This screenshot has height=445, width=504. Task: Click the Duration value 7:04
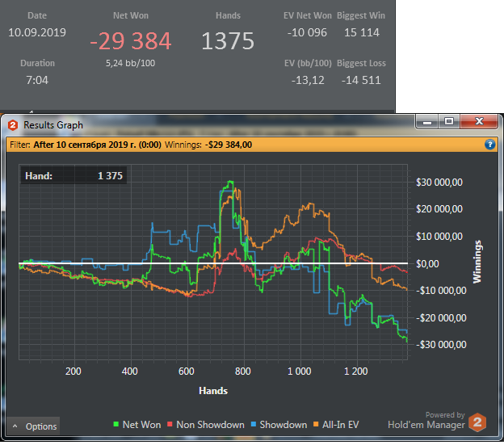click(x=37, y=80)
